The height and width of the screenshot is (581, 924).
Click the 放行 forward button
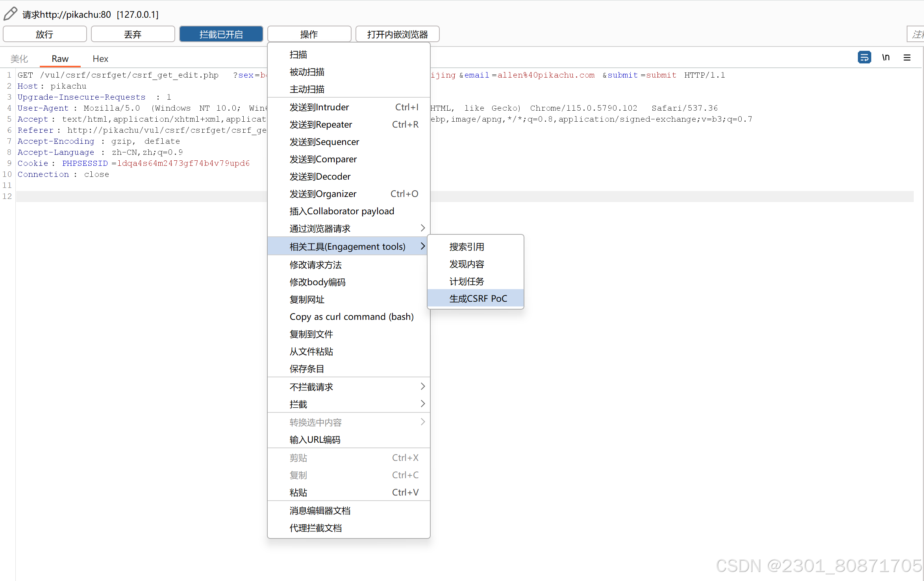tap(44, 34)
